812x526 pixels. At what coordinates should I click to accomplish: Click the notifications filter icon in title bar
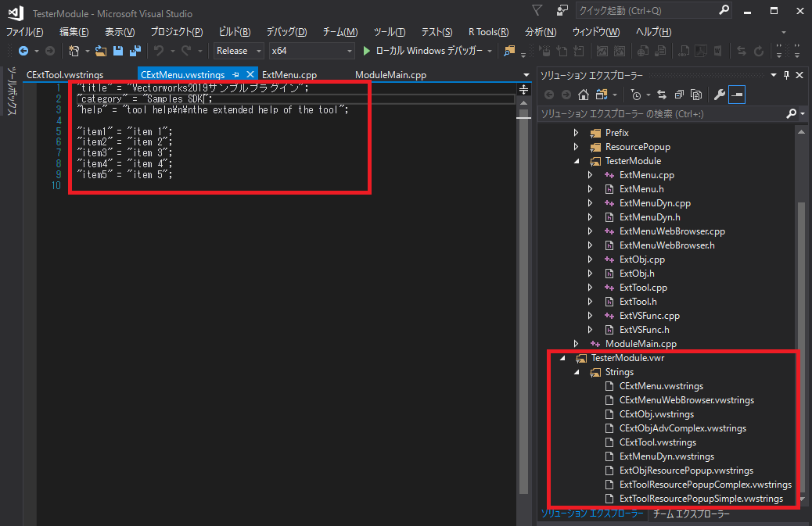tap(537, 10)
